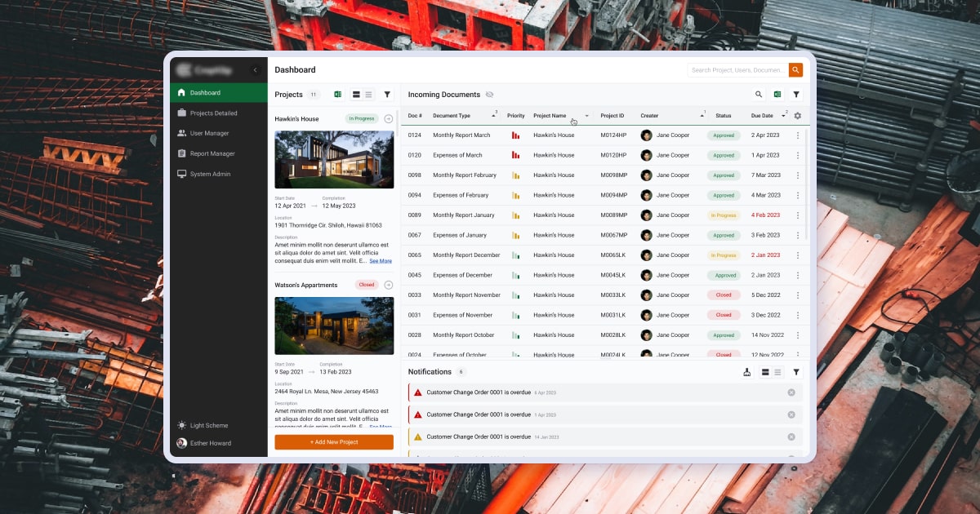Switch Projects panel to compact list view
The image size is (980, 514).
click(369, 94)
